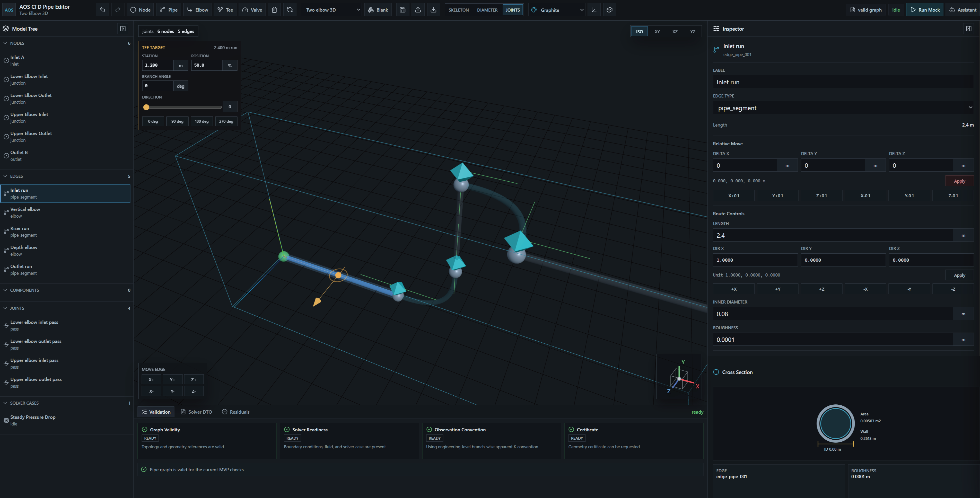Click the Direction slider handle
This screenshot has height=498, width=980.
click(x=146, y=107)
